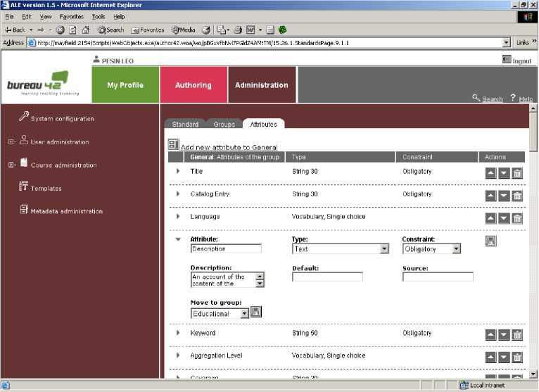The image size is (539, 392).
Task: Open the Move to group dropdown
Action: click(x=244, y=314)
